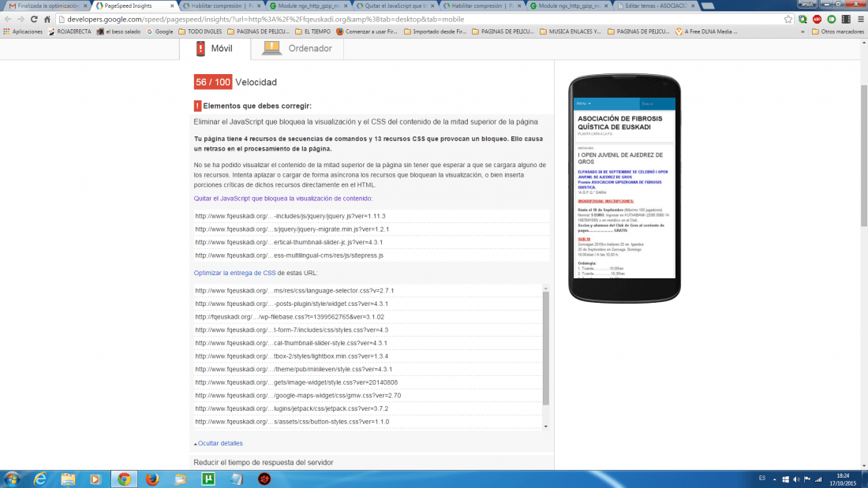Switch to the 'Finalizada la optimización' Gmail tab
Image resolution: width=868 pixels, height=488 pixels.
(47, 6)
